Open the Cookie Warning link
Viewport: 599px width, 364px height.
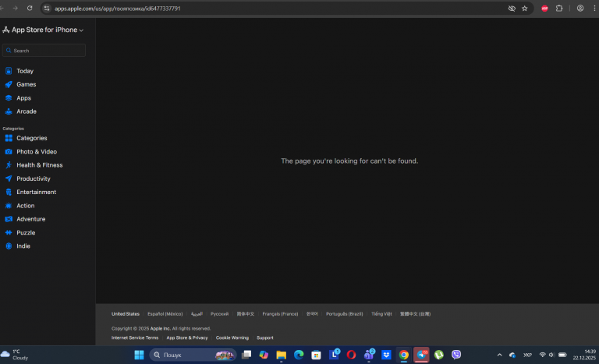[x=232, y=338]
